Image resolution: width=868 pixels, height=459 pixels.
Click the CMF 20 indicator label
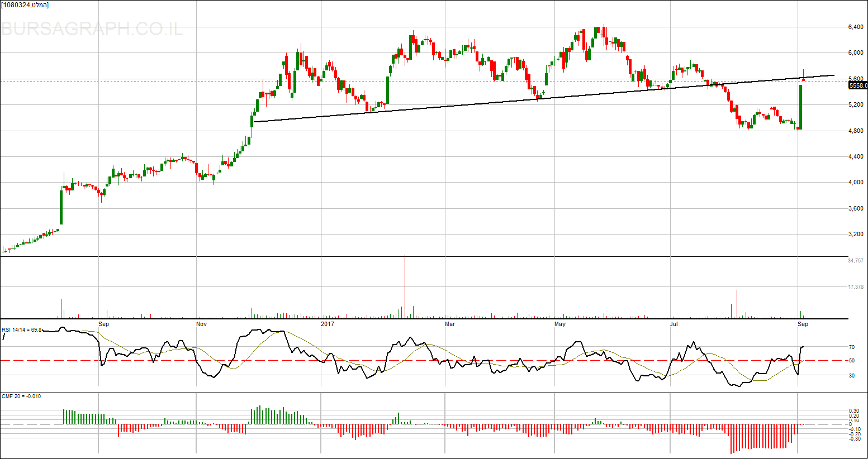(21, 396)
